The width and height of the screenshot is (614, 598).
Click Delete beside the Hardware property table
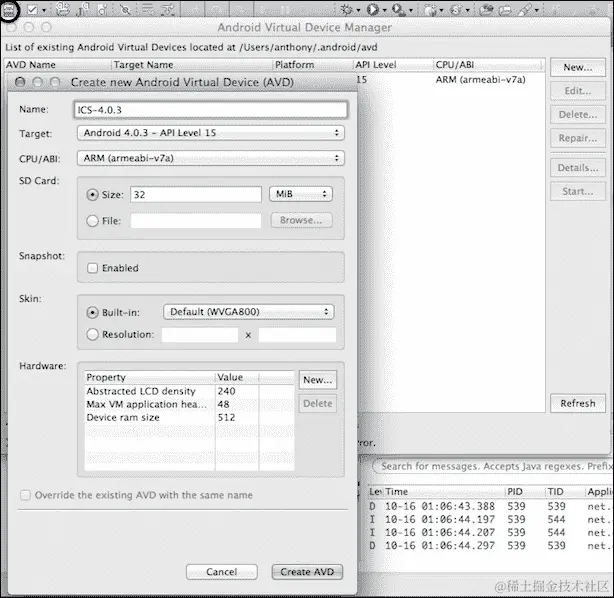point(318,403)
